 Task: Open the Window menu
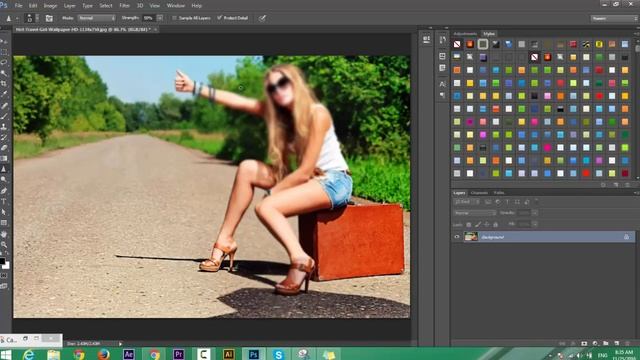click(176, 6)
